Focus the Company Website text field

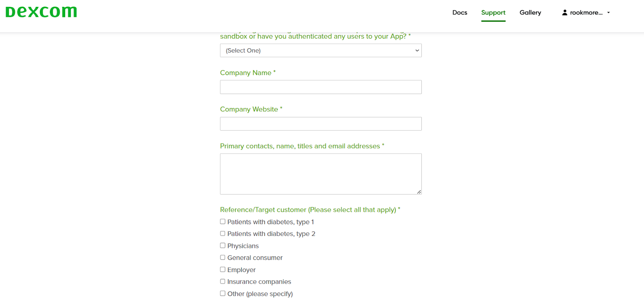pyautogui.click(x=320, y=124)
